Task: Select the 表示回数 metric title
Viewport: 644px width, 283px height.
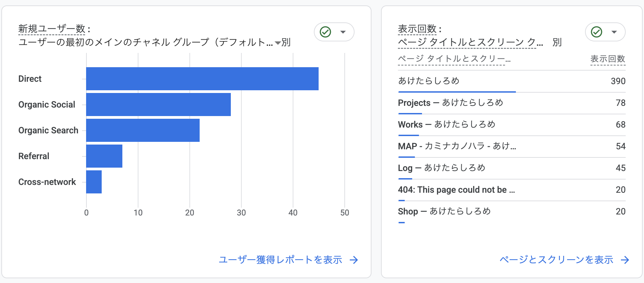Action: pyautogui.click(x=417, y=29)
